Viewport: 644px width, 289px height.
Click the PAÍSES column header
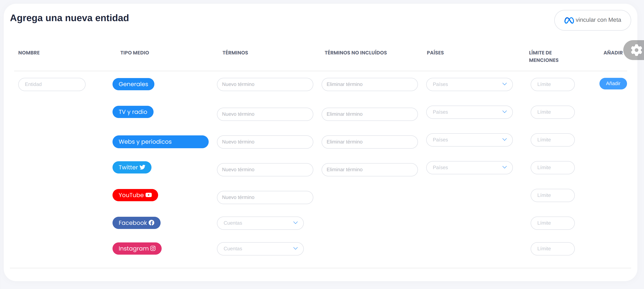point(435,53)
